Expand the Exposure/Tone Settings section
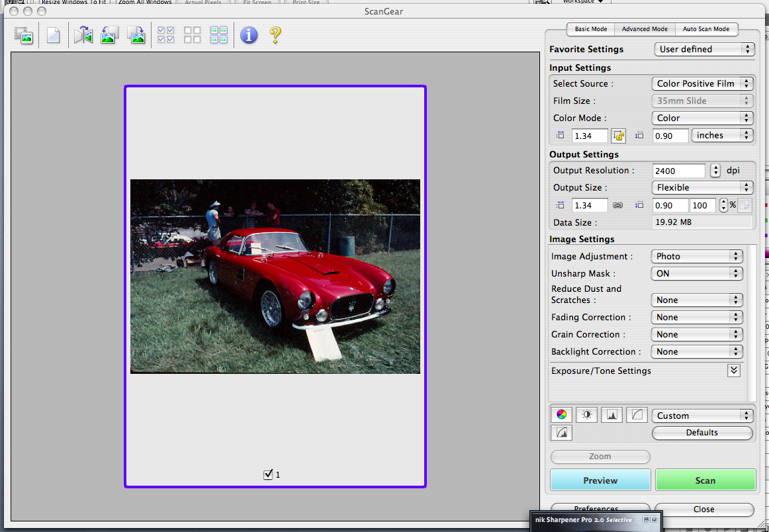 point(734,371)
